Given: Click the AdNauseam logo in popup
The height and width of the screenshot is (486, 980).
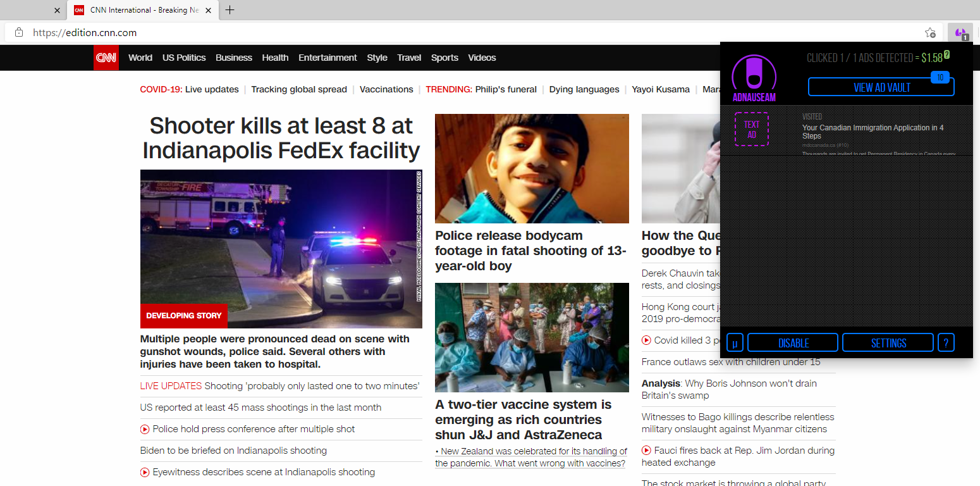Looking at the screenshot, I should tap(754, 78).
